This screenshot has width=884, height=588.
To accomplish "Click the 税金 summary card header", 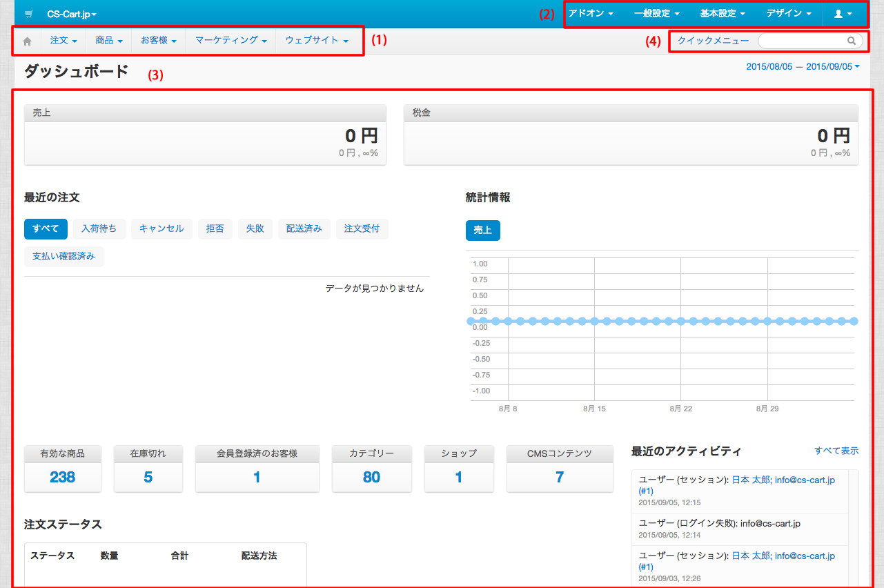I will (631, 112).
